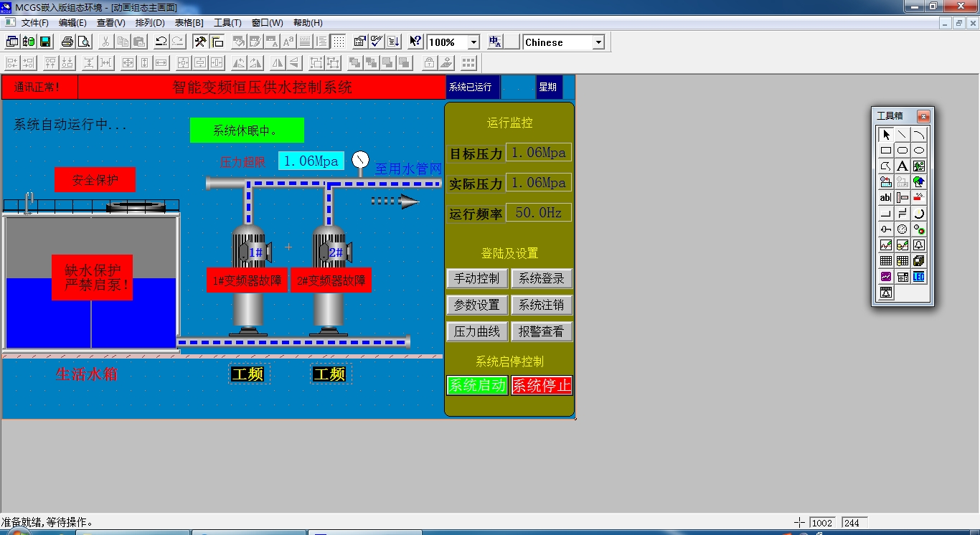Open the zoom percentage 100% dropdown

[473, 42]
